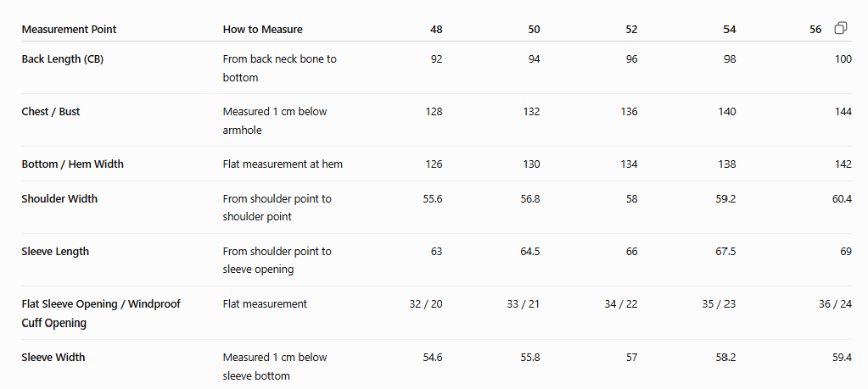Click sleeve length value 64.5
The height and width of the screenshot is (389, 868).
click(x=529, y=252)
